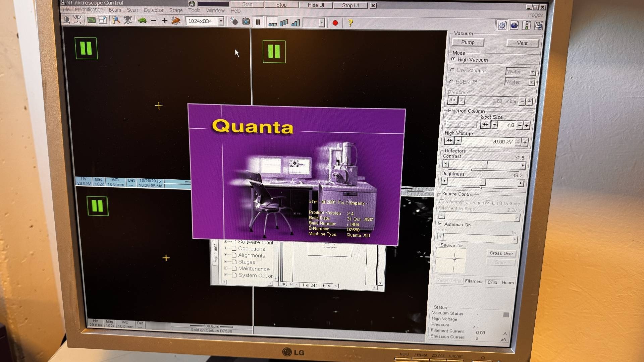Click the auto focus toolbar icon

pyautogui.click(x=78, y=20)
